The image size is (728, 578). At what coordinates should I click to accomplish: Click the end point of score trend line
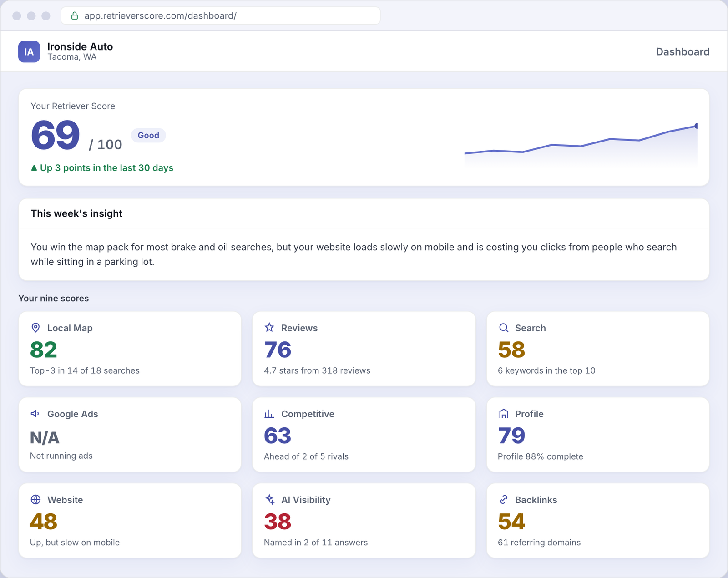[696, 126]
